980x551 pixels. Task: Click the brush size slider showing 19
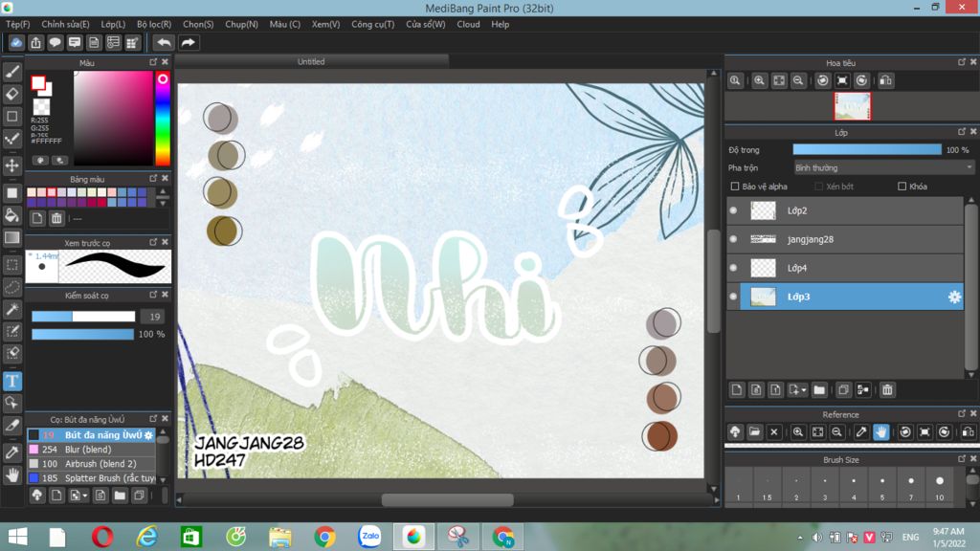click(x=83, y=317)
